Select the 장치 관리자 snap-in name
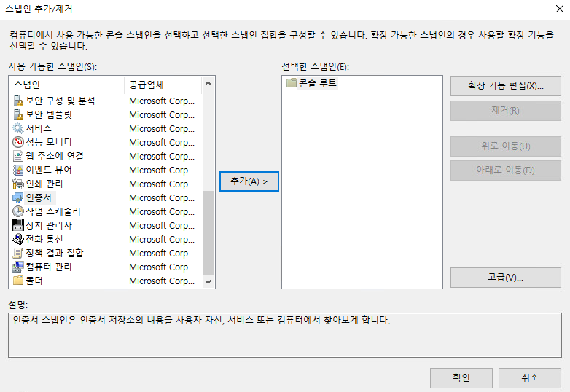This screenshot has width=570, height=392. click(x=49, y=225)
